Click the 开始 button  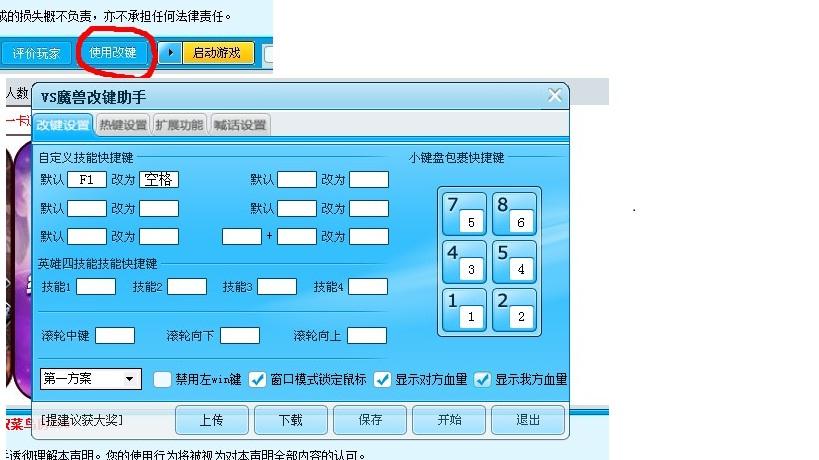(x=449, y=420)
